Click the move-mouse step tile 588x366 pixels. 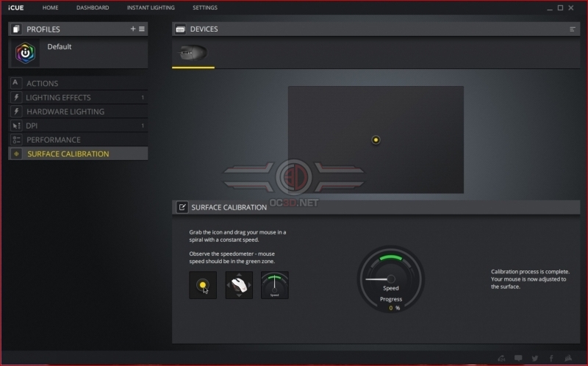[239, 285]
